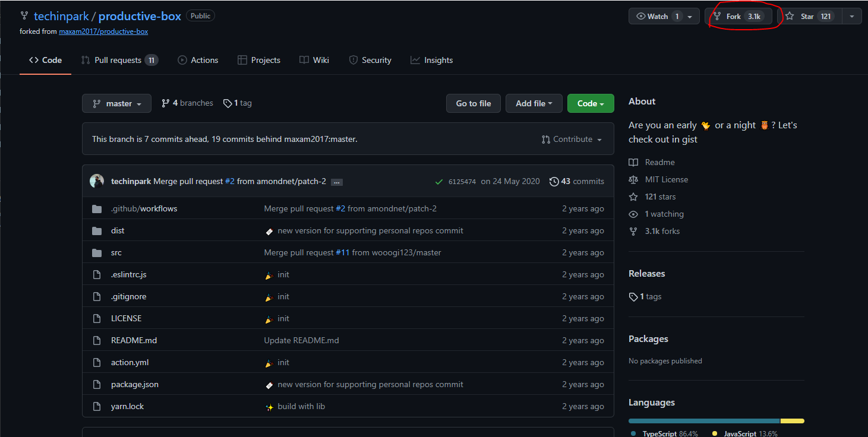Image resolution: width=868 pixels, height=437 pixels.
Task: Click the Go to file button
Action: coord(474,103)
